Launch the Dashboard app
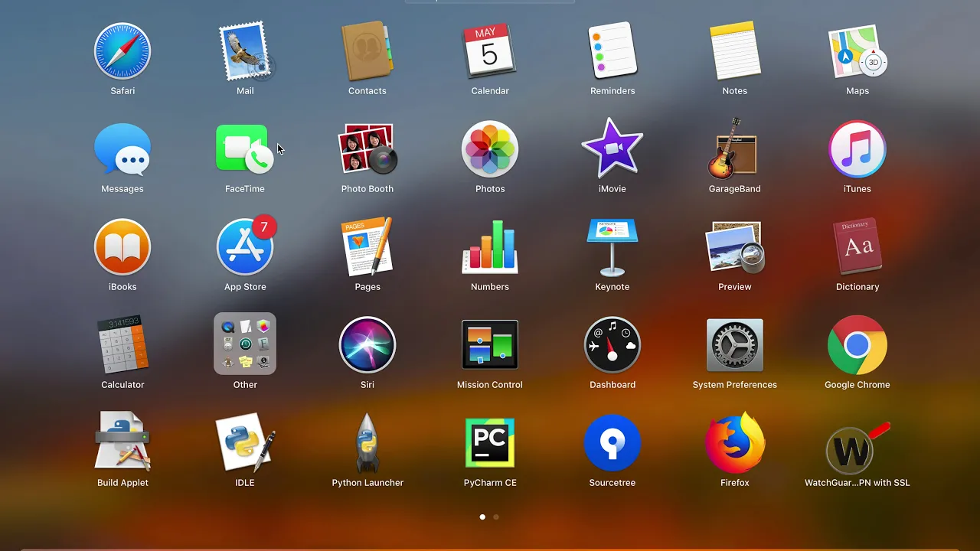Image resolution: width=980 pixels, height=551 pixels. click(x=612, y=345)
